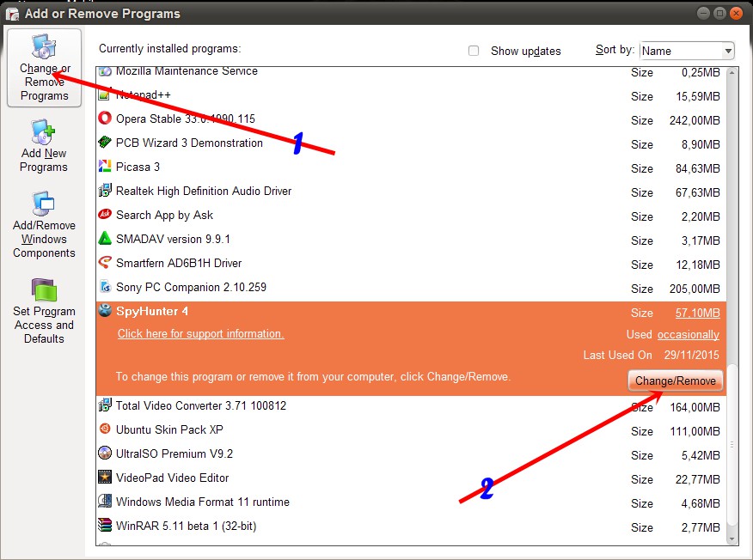Click the Total Video Converter icon
This screenshot has height=560, width=753.
point(105,405)
